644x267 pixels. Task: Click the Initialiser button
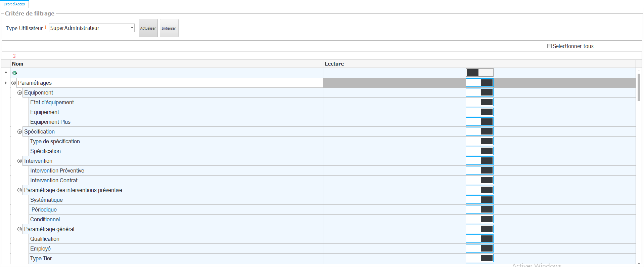point(169,28)
